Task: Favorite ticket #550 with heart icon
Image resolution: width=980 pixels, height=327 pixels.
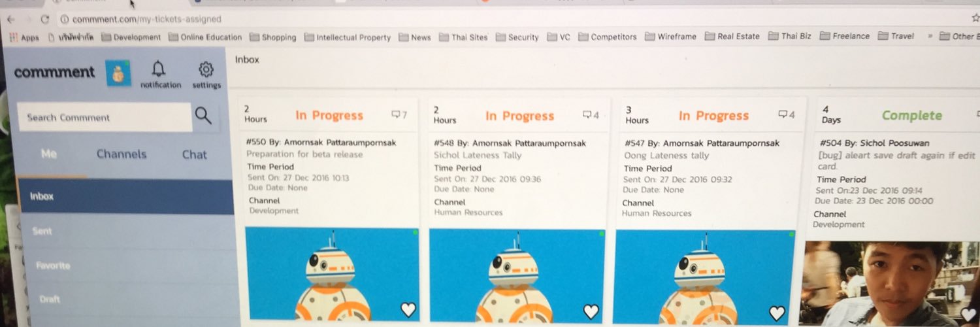Action: 408,309
